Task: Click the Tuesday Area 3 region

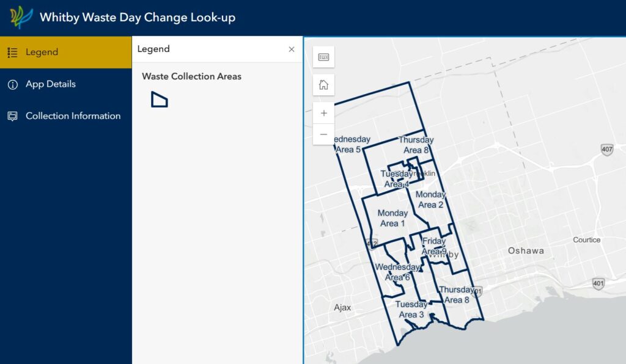Action: click(411, 310)
